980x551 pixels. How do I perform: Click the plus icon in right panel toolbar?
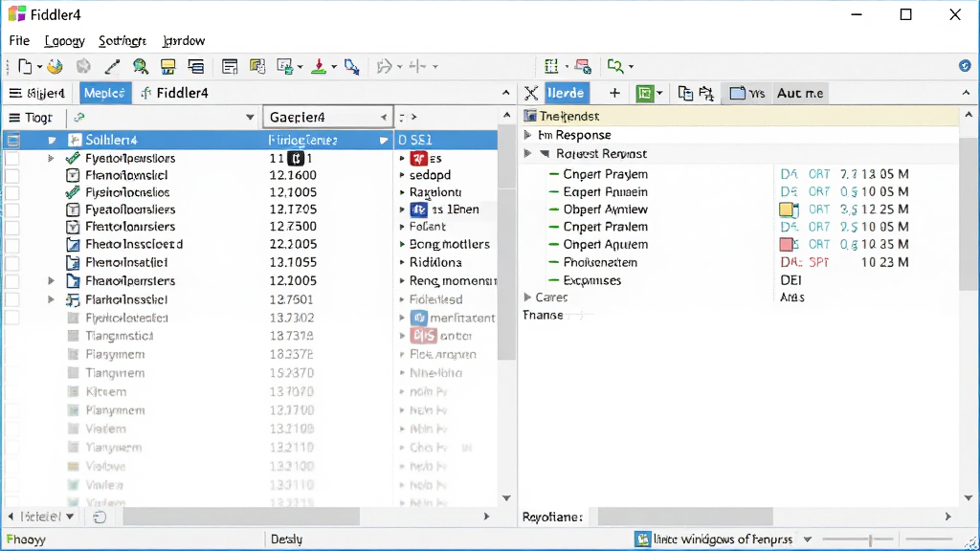pos(614,93)
